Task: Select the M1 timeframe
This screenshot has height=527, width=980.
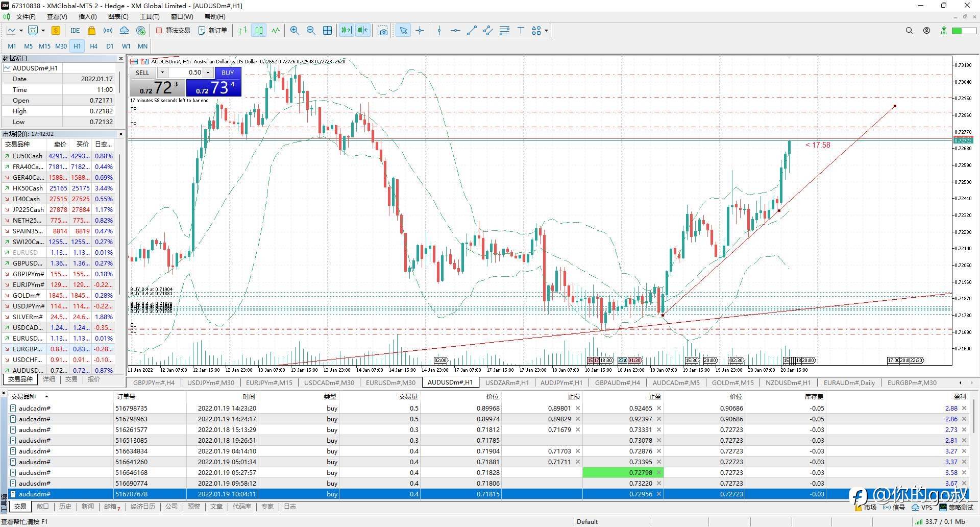Action: 12,46
